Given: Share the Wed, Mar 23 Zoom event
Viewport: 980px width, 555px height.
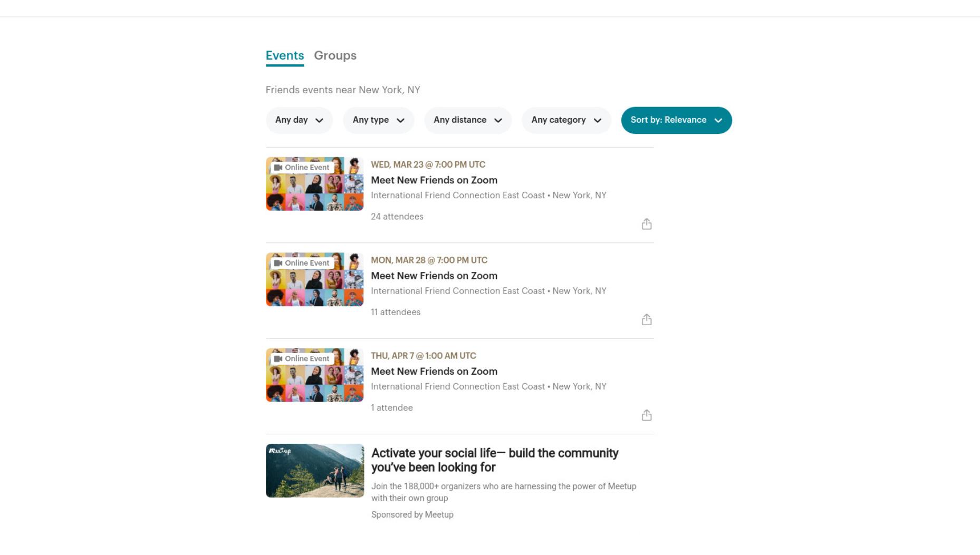Looking at the screenshot, I should point(647,225).
